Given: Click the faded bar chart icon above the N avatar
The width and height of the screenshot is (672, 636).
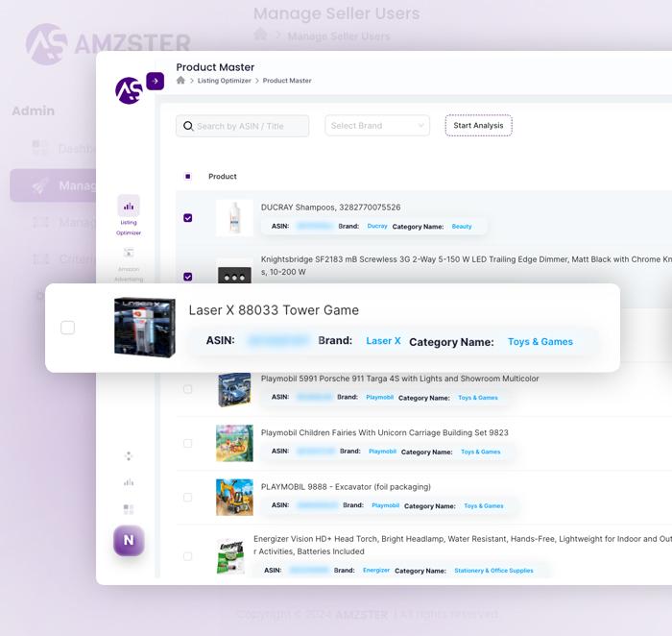Looking at the screenshot, I should point(129,482).
